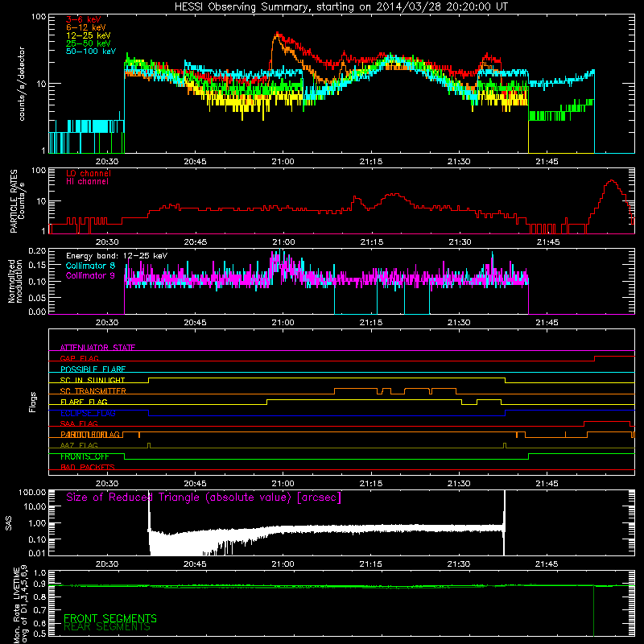The image size is (644, 644).
Task: Click the red 3-6 keV peak near 21:00
Action: click(x=278, y=34)
